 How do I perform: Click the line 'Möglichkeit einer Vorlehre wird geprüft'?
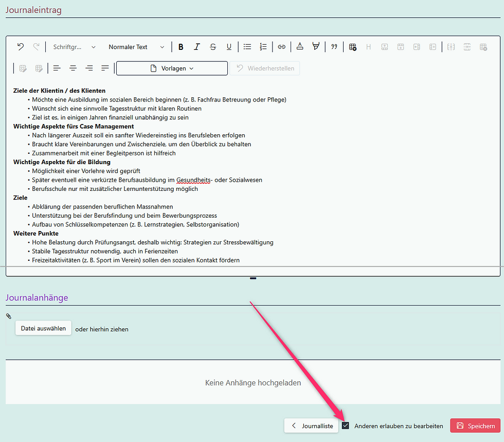86,171
